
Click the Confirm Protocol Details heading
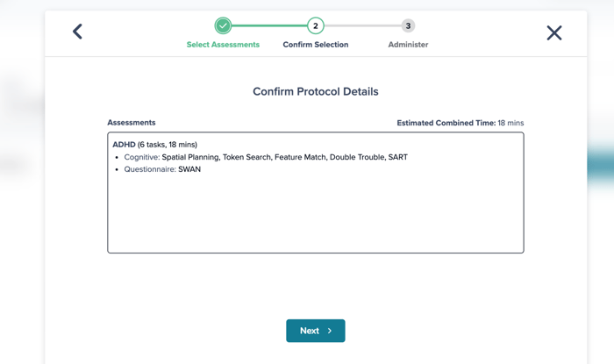316,91
